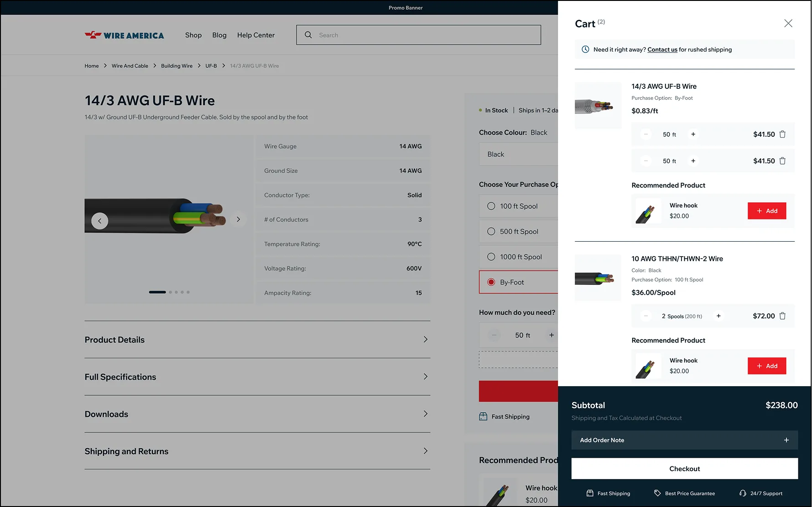
Task: Click the Checkout button
Action: pyautogui.click(x=685, y=469)
